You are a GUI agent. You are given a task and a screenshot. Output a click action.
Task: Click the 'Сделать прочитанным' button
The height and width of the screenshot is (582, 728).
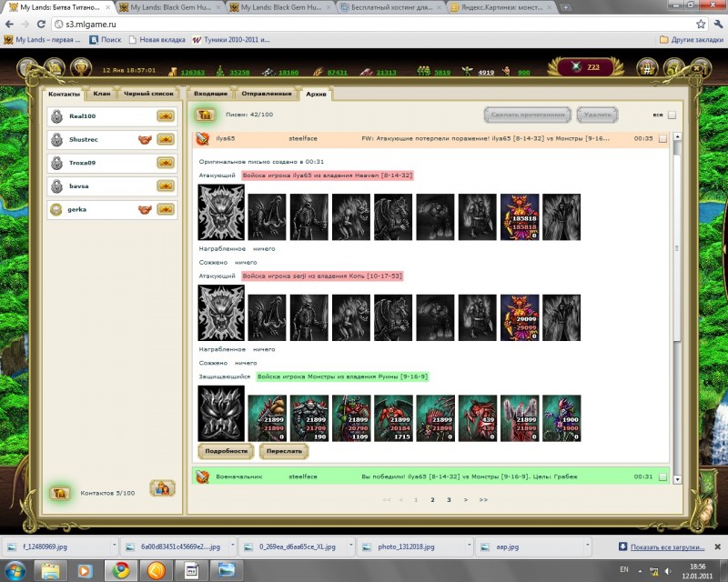pyautogui.click(x=528, y=115)
